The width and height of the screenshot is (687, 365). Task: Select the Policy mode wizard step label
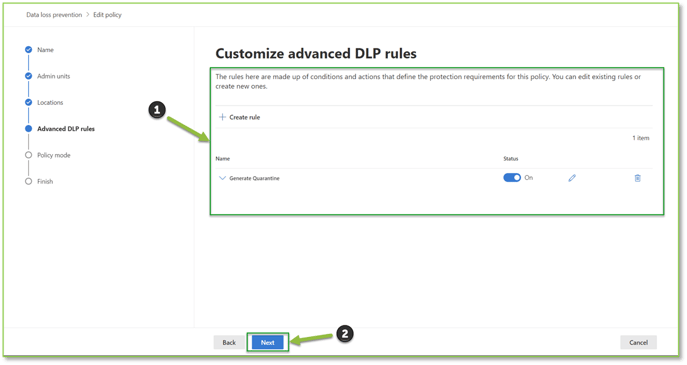click(53, 155)
